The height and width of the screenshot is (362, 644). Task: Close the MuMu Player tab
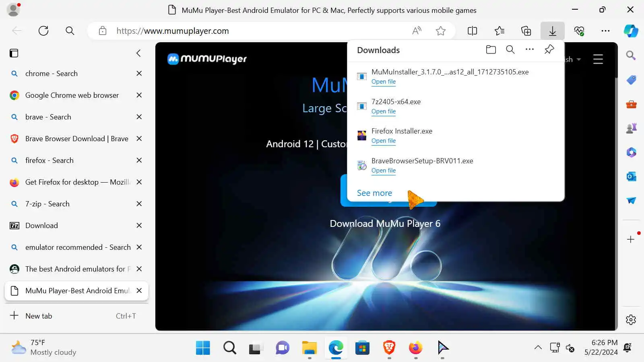tap(139, 291)
